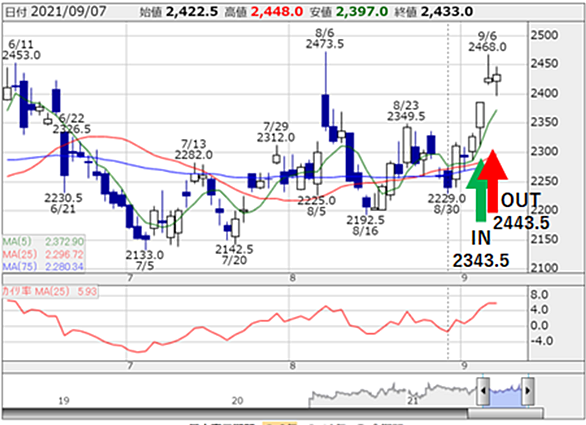586x425 pixels.
Task: Click the horizontal scrollbar thumb at the bottom
Action: tap(505, 413)
